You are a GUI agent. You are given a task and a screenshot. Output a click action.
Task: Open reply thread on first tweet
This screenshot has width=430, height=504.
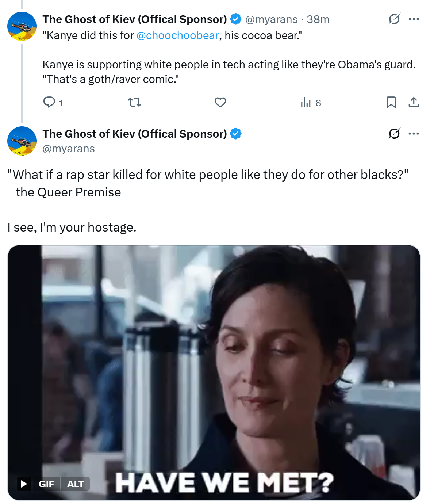point(53,103)
